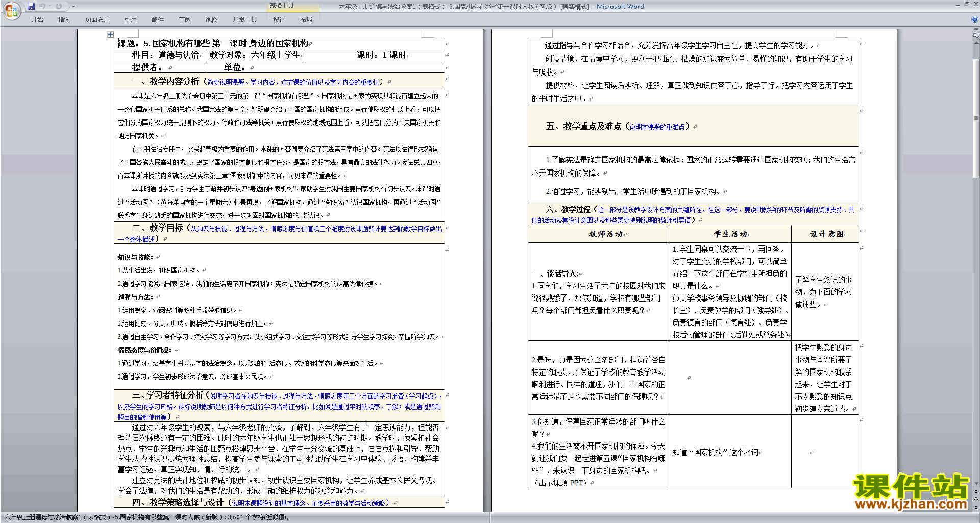Click the heading 六、教学过程
The image size is (980, 523).
(568, 210)
